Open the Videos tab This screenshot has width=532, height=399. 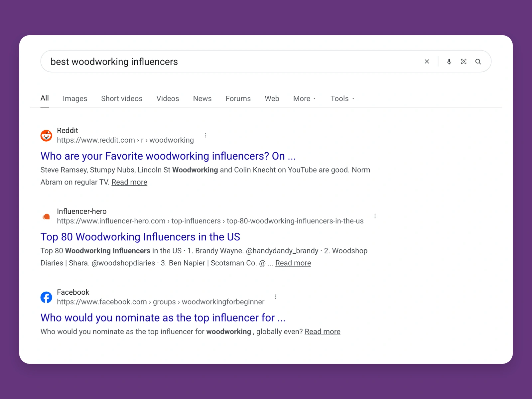click(168, 98)
